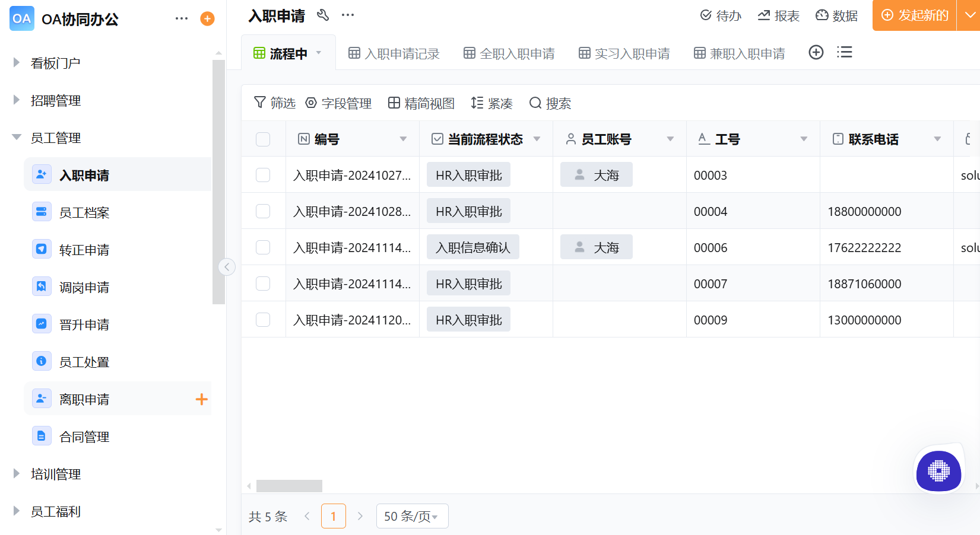Toggle 紧凑 compact row height
This screenshot has width=980, height=535.
pos(491,103)
